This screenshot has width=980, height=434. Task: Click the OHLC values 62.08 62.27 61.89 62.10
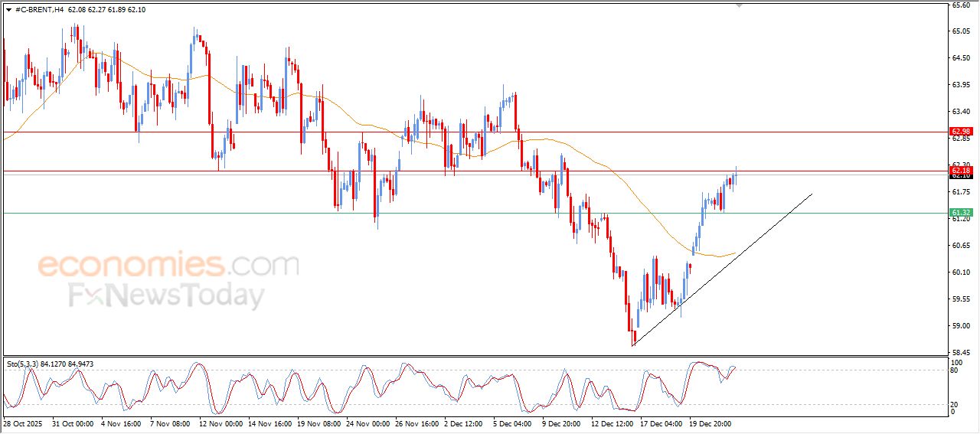pos(106,10)
